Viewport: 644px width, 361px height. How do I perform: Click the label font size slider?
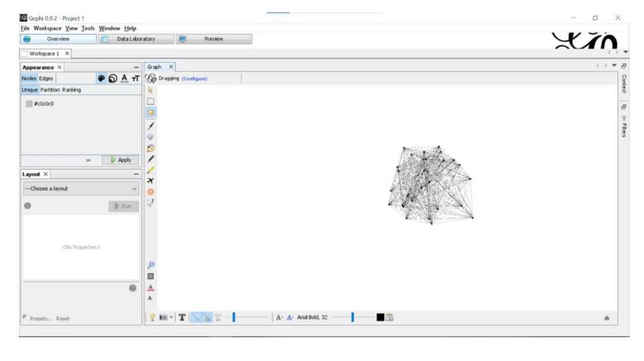[x=352, y=317]
